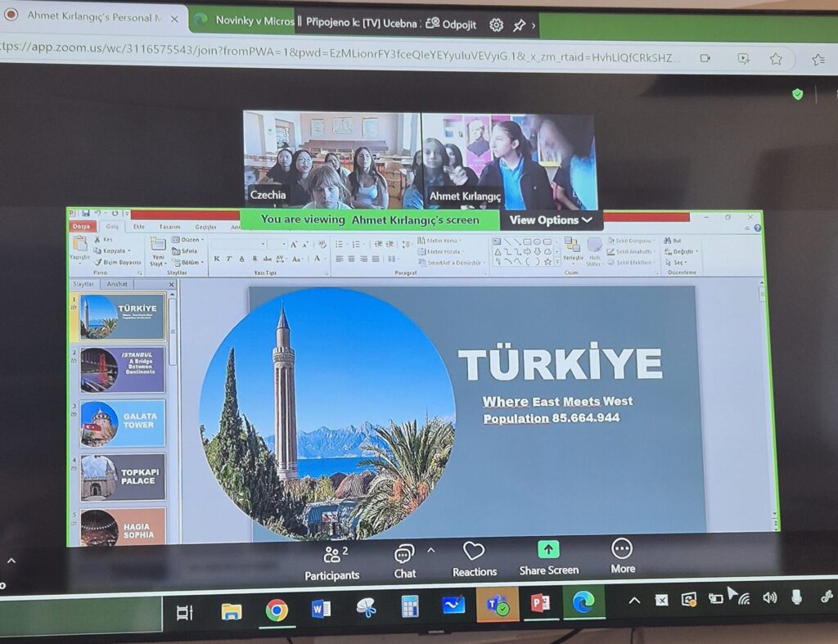Screen dimensions: 838x644
Task: Select the rectangle shape in gallery
Action: coord(527,241)
